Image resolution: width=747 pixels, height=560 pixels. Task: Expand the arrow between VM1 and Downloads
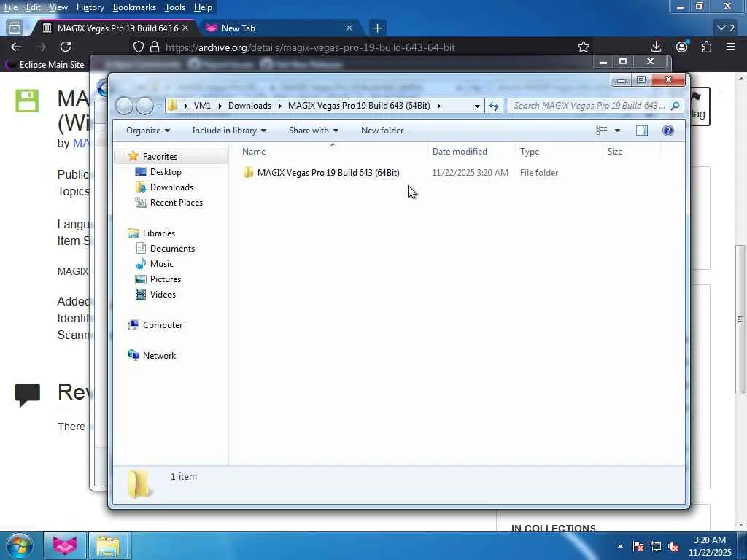220,106
